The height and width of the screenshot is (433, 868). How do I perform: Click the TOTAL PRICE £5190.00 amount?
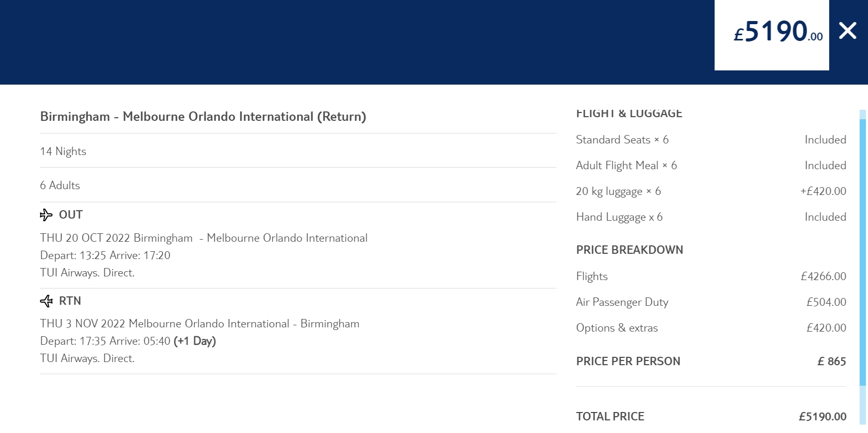(822, 417)
